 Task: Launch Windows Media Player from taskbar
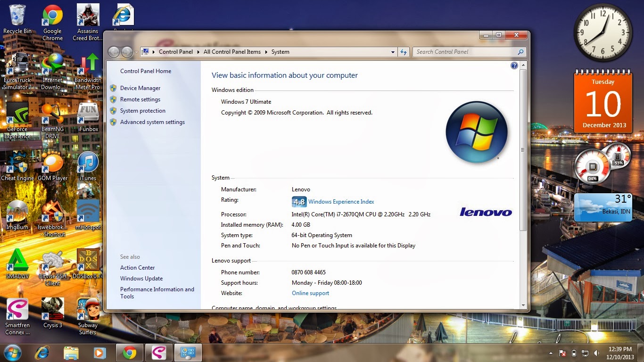tap(99, 353)
